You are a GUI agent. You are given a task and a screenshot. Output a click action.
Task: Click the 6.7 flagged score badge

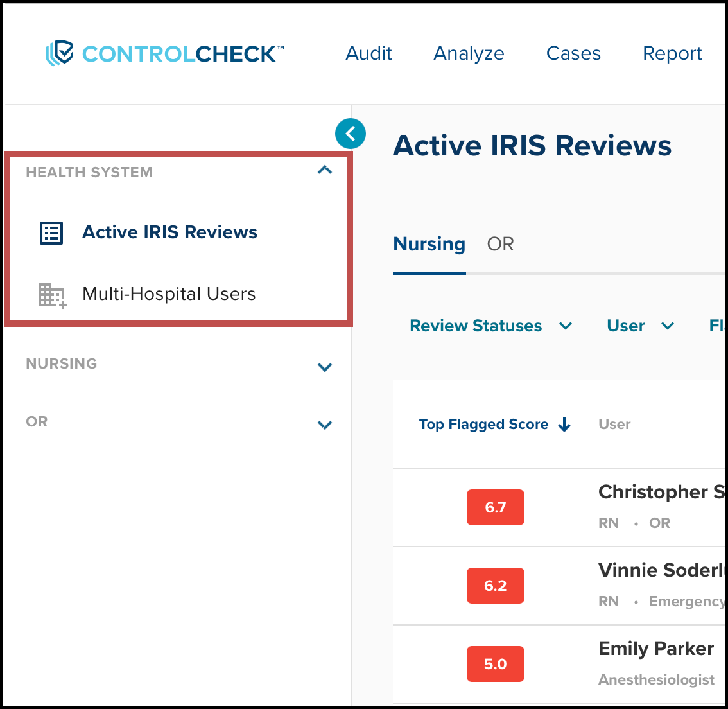496,507
